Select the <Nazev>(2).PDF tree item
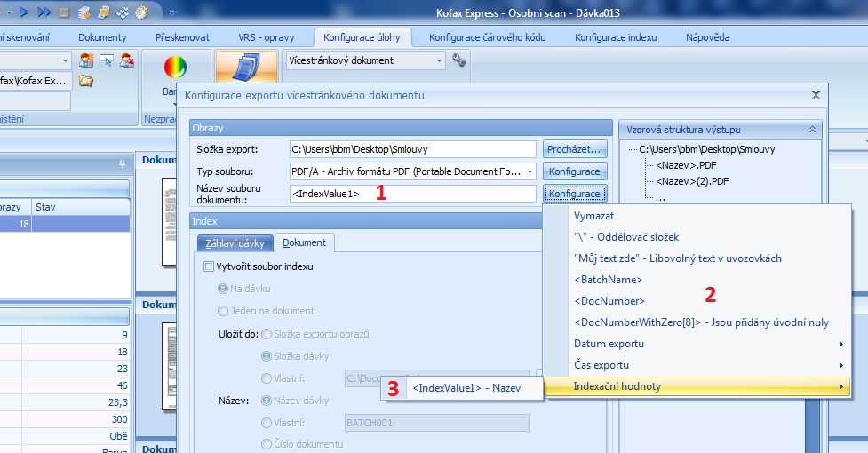 point(692,181)
